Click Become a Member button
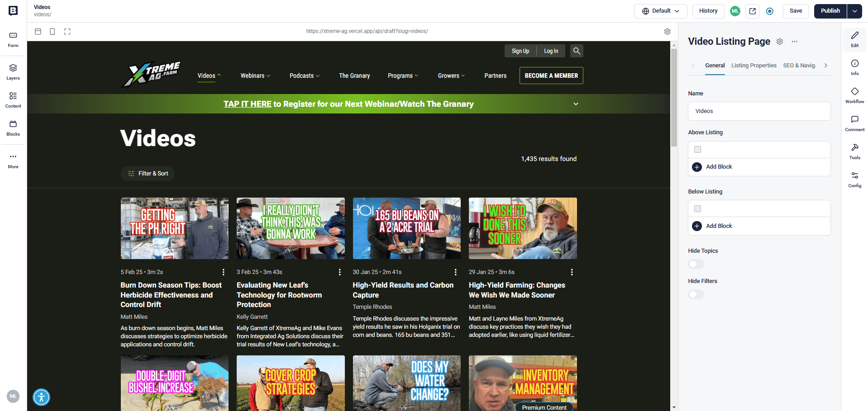Screen dimensions: 868x411 click(x=551, y=76)
